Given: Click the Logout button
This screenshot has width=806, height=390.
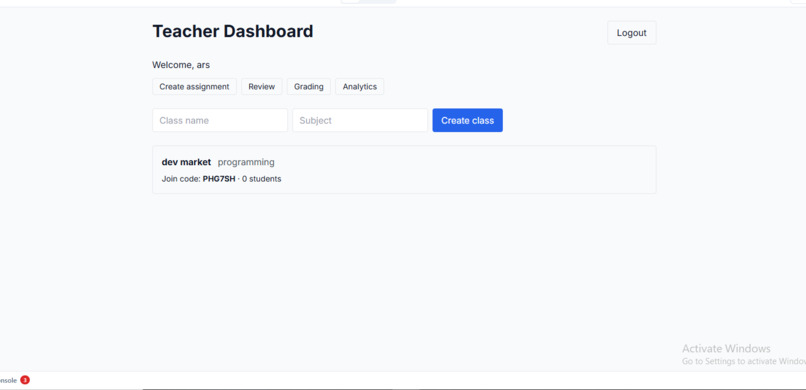Looking at the screenshot, I should [x=631, y=33].
